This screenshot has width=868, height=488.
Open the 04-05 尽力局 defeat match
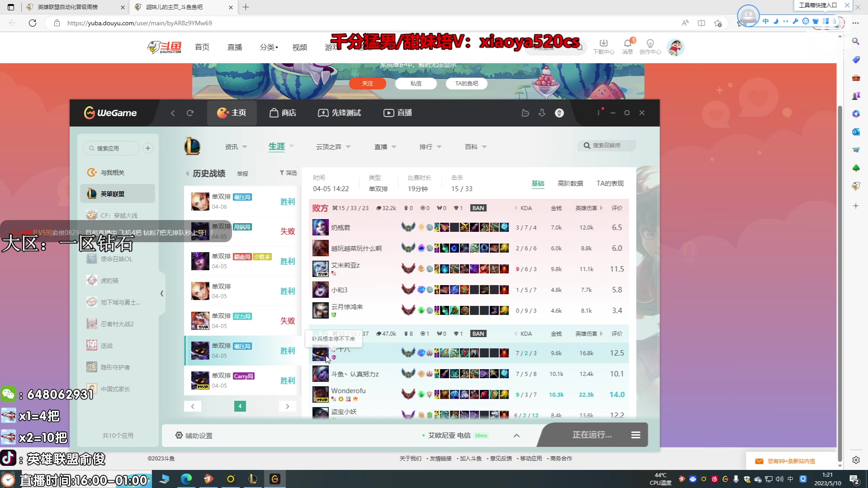pos(242,321)
